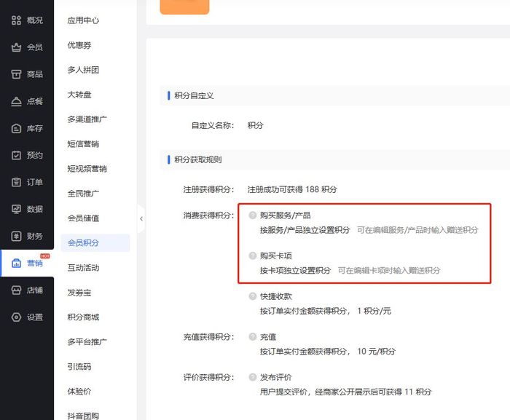Collapse the submenu with the arrow handle
Viewport: 510px width, 420px height.
tap(141, 219)
